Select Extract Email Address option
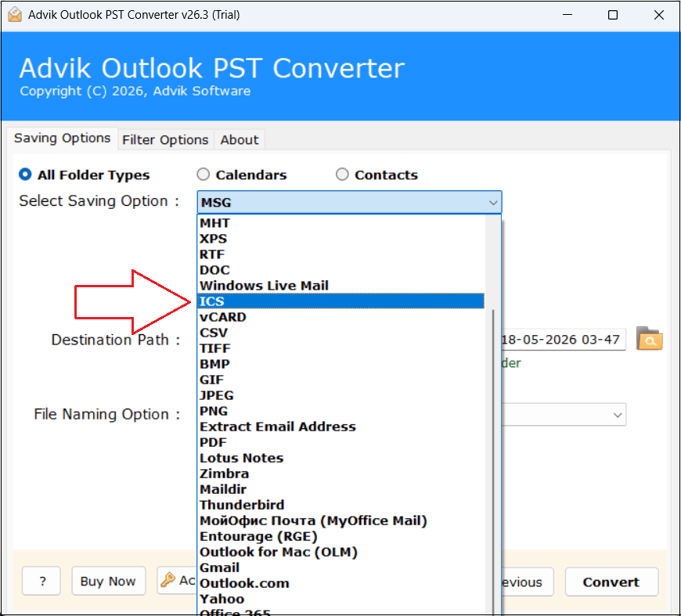This screenshot has height=616, width=681. [x=341, y=427]
